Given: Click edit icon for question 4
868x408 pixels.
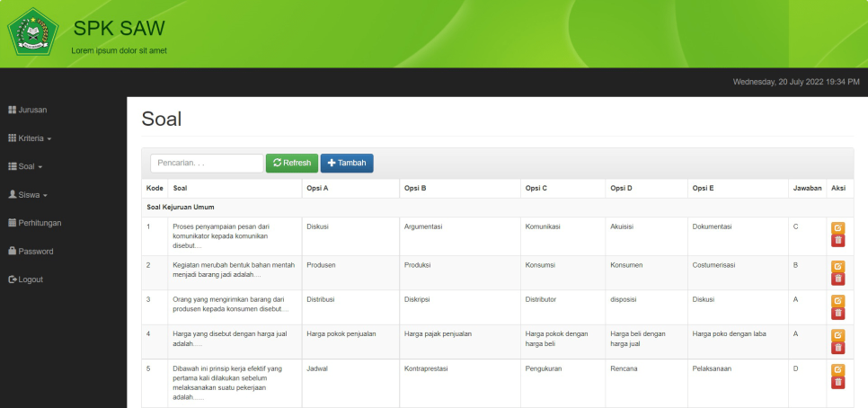Looking at the screenshot, I should coord(837,335).
